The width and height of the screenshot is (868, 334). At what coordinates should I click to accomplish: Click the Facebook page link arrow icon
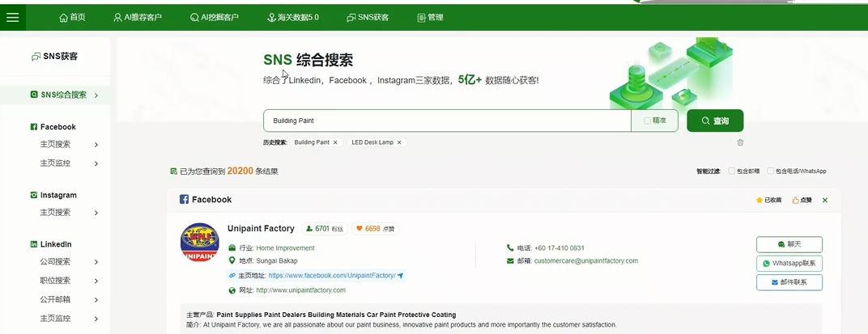pyautogui.click(x=400, y=276)
